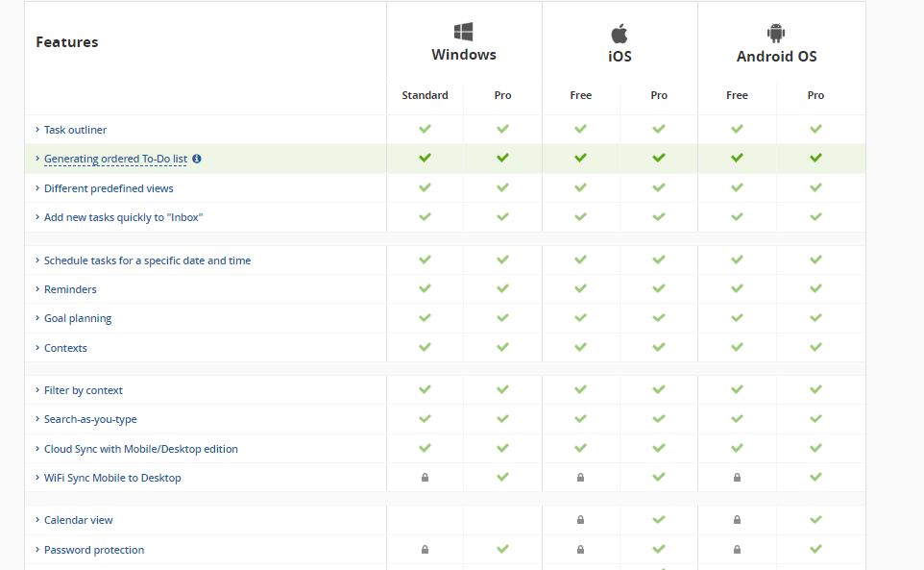Screen dimensions: 924x570
Task: Click the Apple iOS logo icon
Action: click(620, 33)
